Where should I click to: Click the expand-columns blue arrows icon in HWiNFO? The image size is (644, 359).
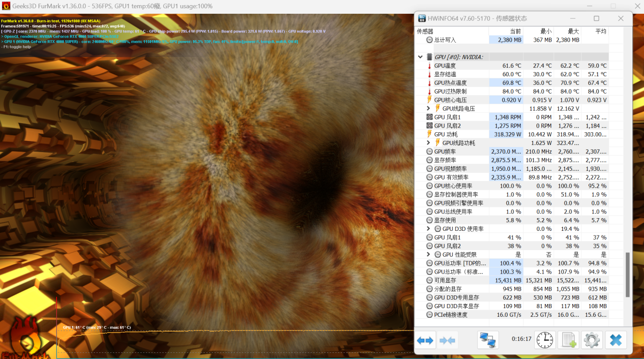[x=425, y=340]
